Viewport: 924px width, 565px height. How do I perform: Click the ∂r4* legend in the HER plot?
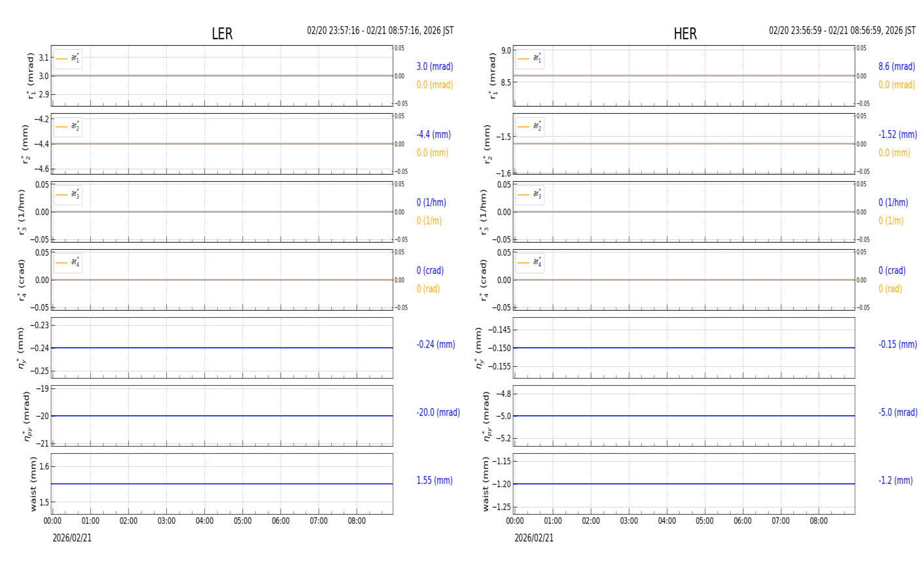click(x=530, y=263)
